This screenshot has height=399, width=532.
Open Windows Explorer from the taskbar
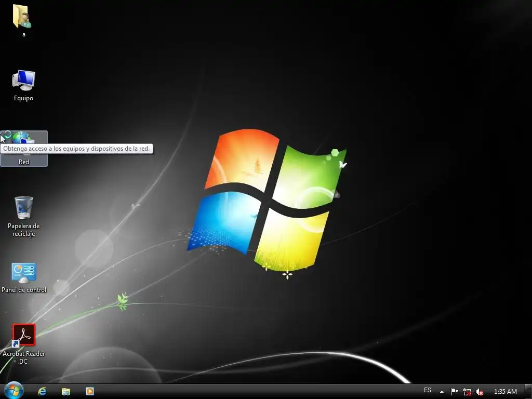[x=66, y=391]
